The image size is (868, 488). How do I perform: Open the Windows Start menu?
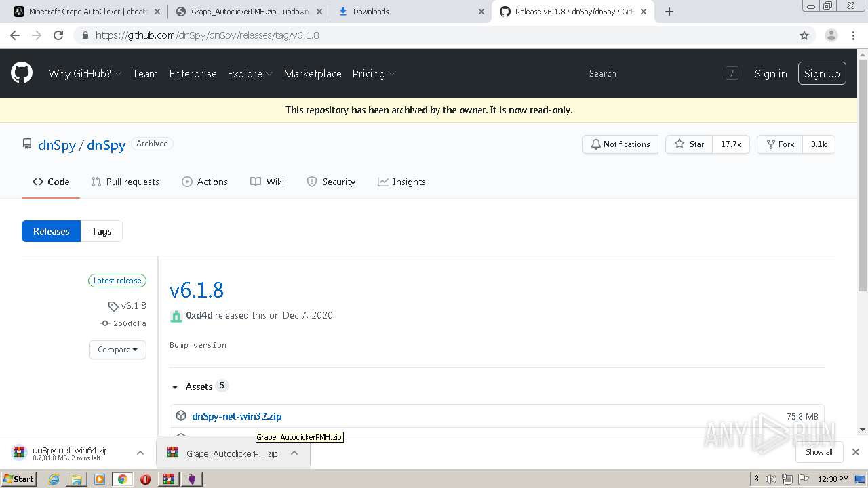click(19, 479)
